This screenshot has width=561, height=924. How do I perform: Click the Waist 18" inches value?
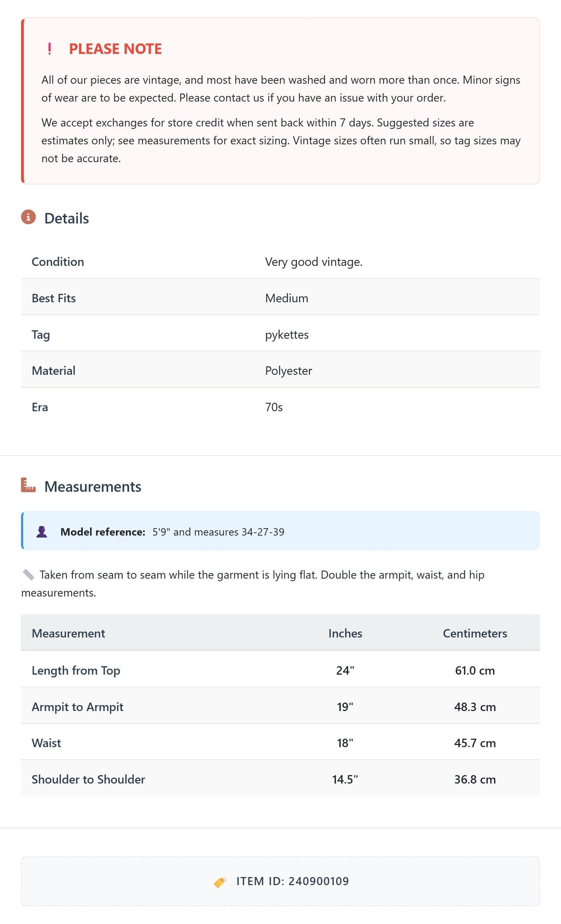345,743
